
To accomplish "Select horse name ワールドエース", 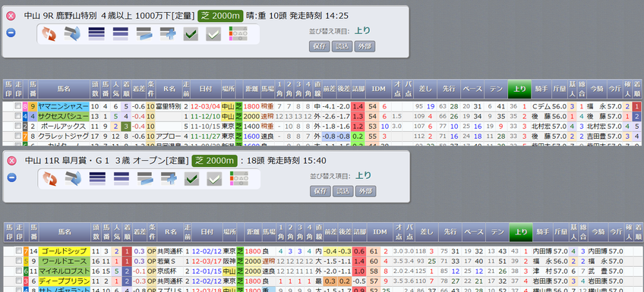I will point(64,261).
